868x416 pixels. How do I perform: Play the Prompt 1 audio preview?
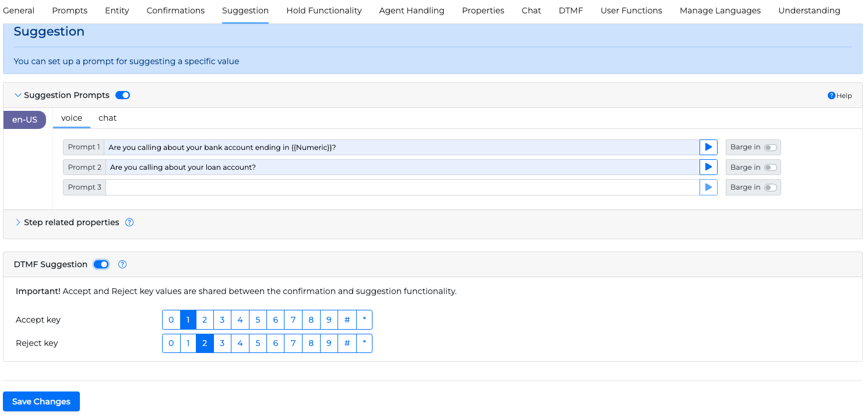coord(708,147)
